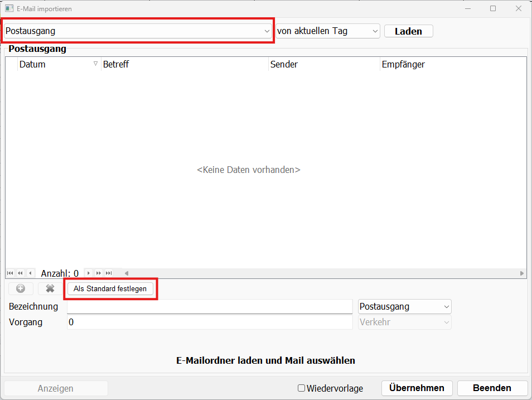Click the horizontal scrollbar of the grid
The image size is (532, 400).
(323, 273)
